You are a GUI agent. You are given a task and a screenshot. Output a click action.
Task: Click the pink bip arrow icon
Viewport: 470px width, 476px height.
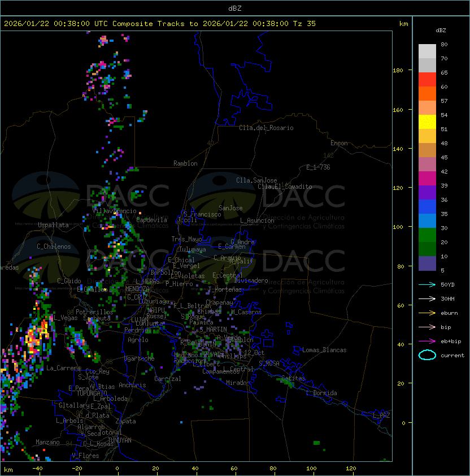[427, 327]
